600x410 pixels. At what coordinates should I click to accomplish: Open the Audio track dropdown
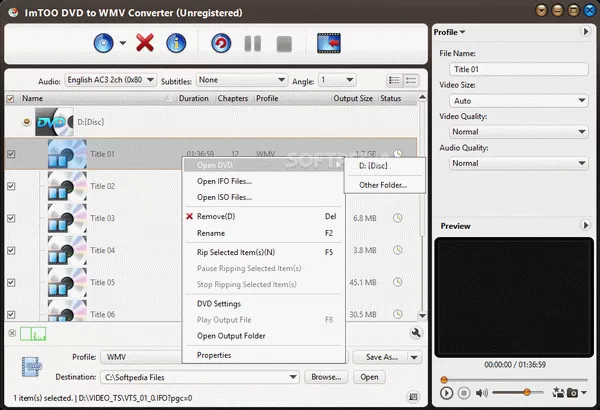click(111, 80)
